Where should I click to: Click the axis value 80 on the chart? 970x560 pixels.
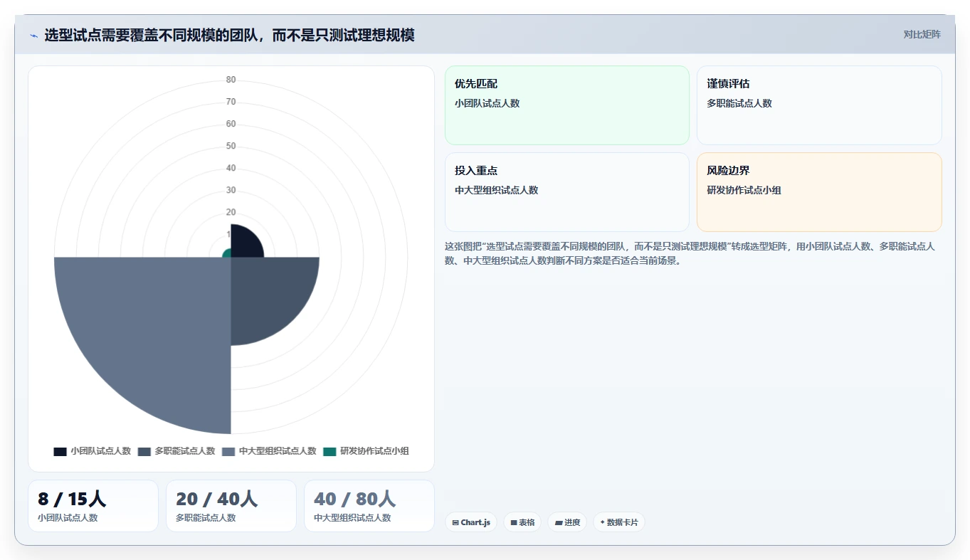(231, 80)
